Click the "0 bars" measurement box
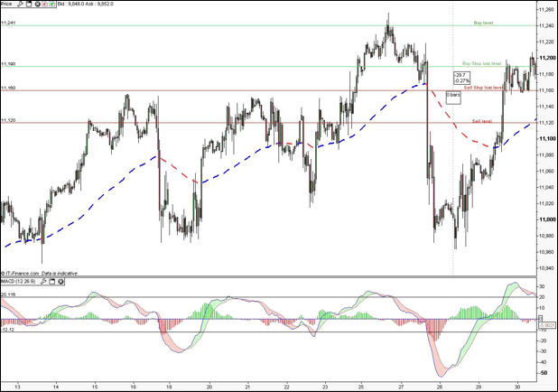This screenshot has width=558, height=392. tap(454, 94)
